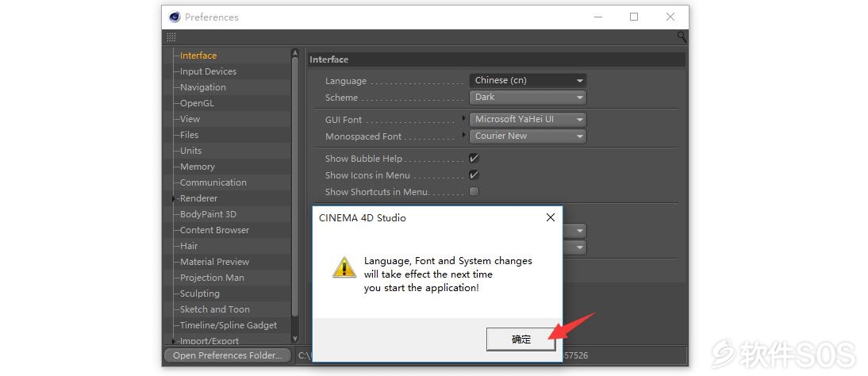Screen dimensions: 868x376
Task: Expand the GUI Font disclosure arrow
Action: point(464,118)
